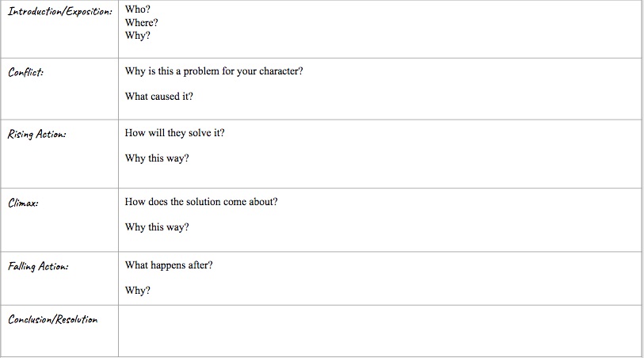Place cursor on 'Why?' under Where?
The width and height of the screenshot is (644, 358).
point(138,36)
